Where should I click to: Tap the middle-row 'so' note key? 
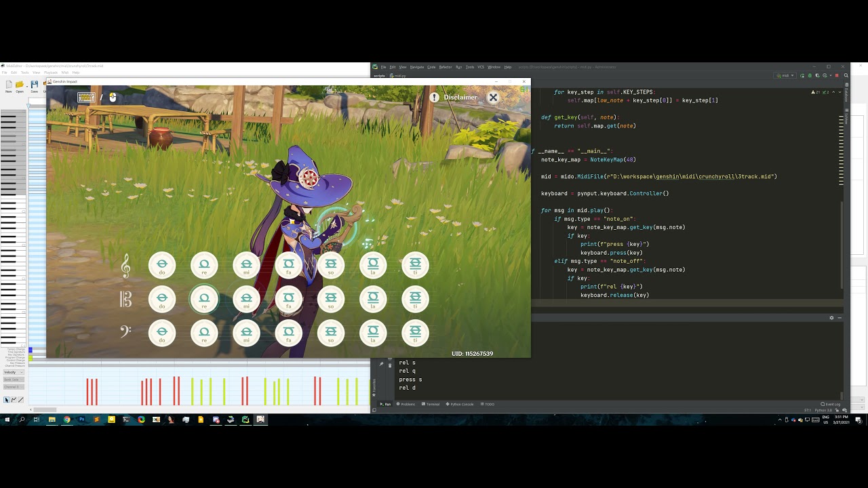pos(331,299)
